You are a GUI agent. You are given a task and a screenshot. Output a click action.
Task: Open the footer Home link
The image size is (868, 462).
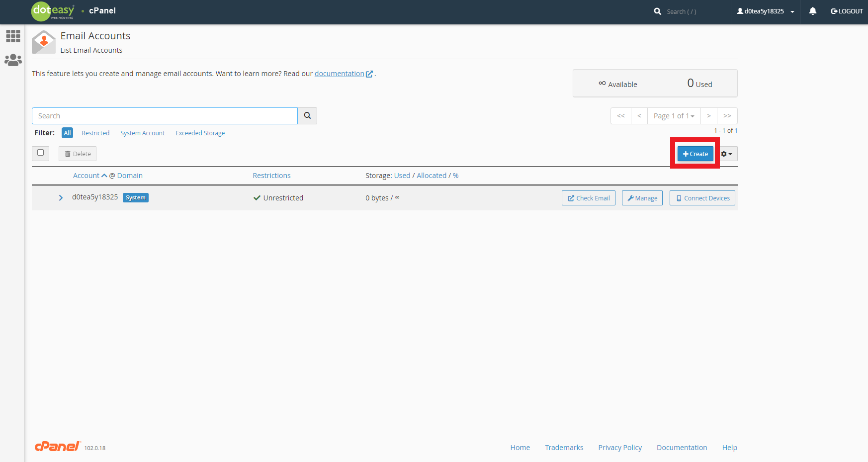pyautogui.click(x=520, y=448)
